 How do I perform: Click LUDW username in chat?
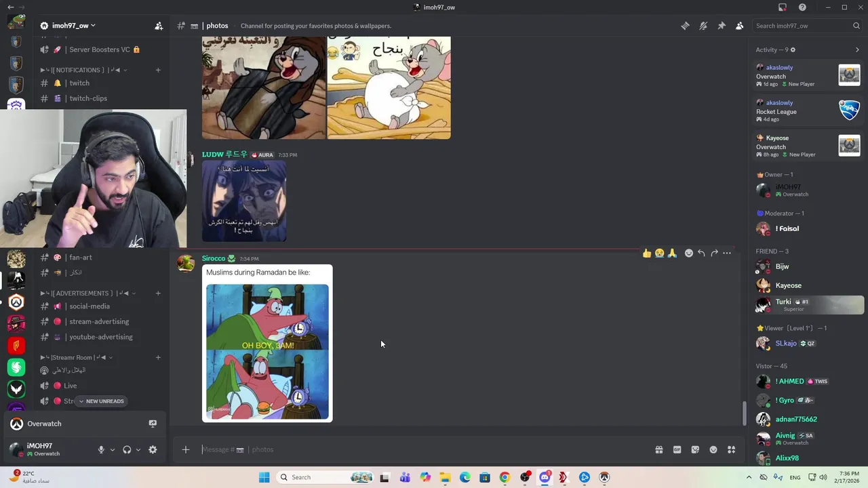tap(224, 155)
